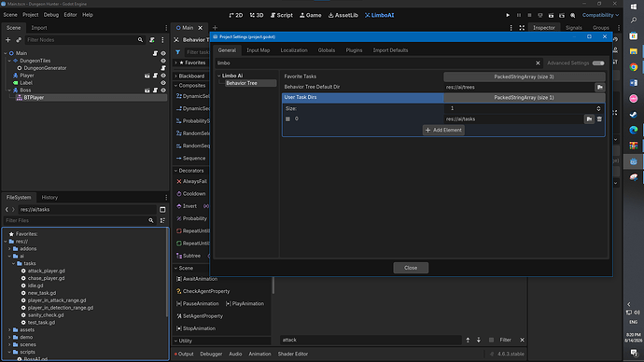Open the Import Defaults tab
The height and width of the screenshot is (362, 644).
click(x=390, y=50)
